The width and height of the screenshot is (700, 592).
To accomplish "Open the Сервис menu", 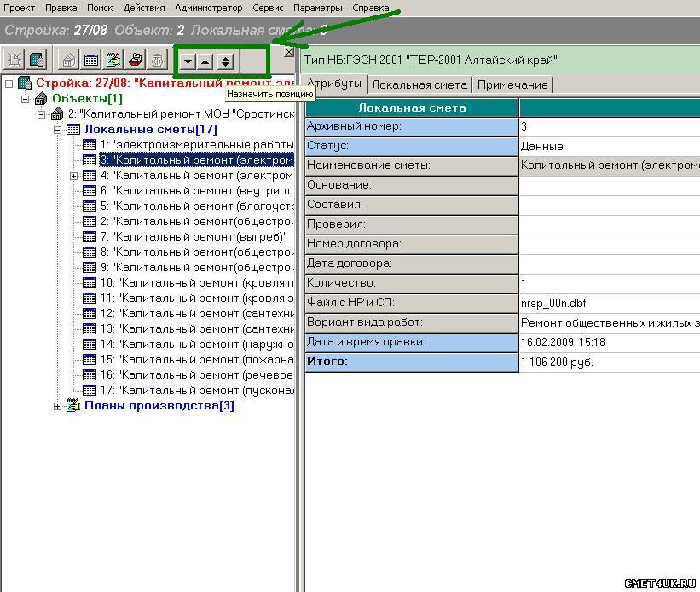I will click(269, 8).
